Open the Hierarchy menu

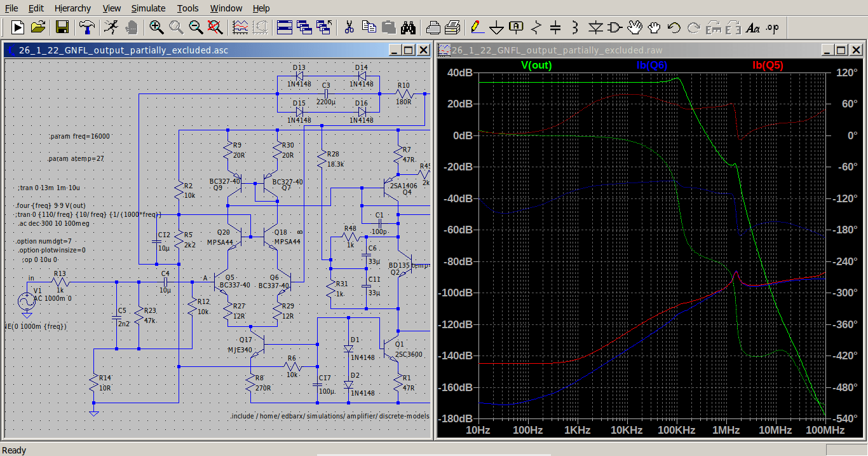click(72, 8)
